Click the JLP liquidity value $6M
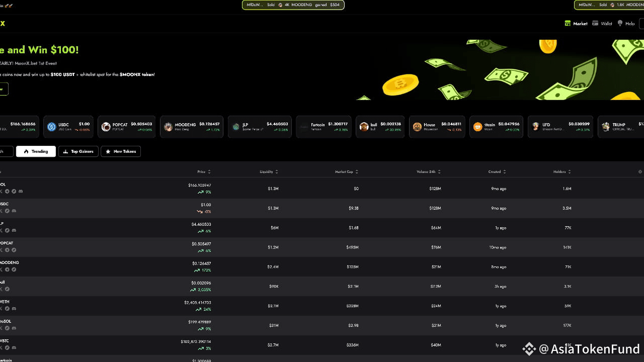This screenshot has height=362, width=644. point(274,228)
